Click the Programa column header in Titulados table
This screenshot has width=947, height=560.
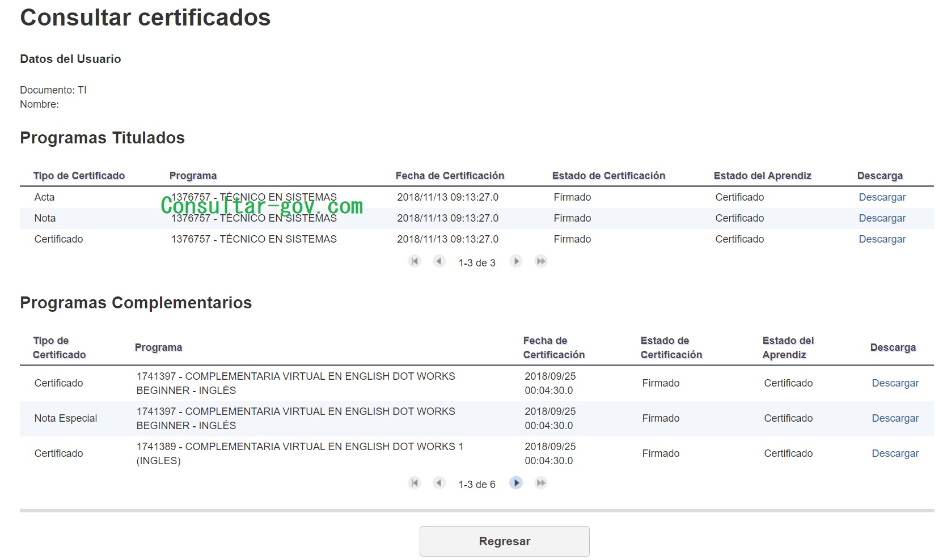193,176
